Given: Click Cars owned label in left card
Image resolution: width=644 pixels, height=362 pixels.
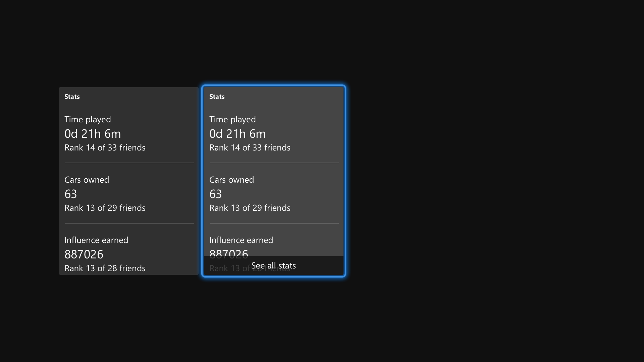Looking at the screenshot, I should click(87, 180).
